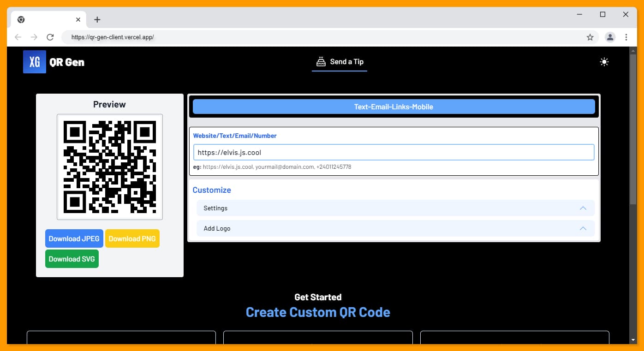The height and width of the screenshot is (351, 644).
Task: Go forward in browser history
Action: point(34,37)
